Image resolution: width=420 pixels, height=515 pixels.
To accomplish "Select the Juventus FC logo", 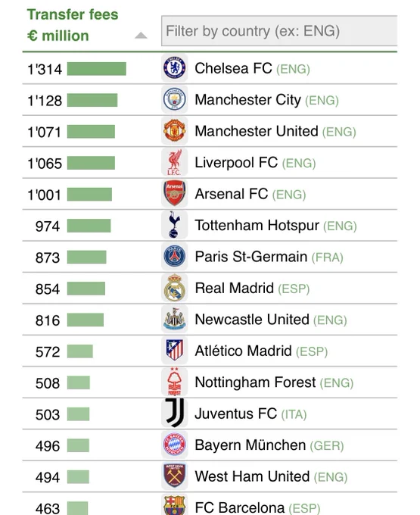I will coord(175,414).
